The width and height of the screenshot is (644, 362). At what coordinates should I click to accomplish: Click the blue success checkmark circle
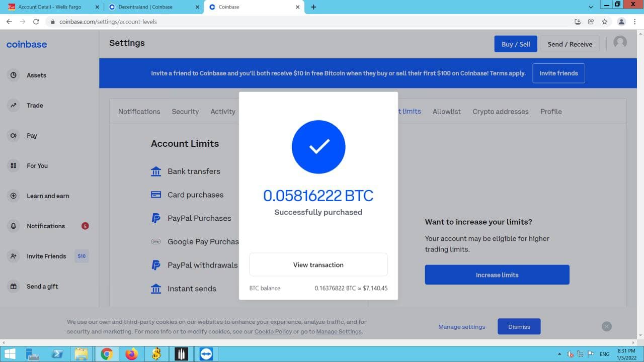coord(318,147)
